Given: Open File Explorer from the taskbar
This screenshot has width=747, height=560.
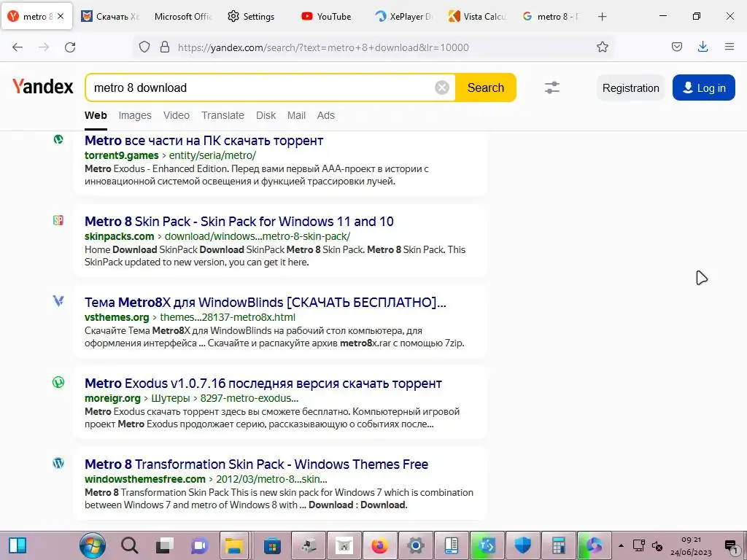Looking at the screenshot, I should coord(234,545).
